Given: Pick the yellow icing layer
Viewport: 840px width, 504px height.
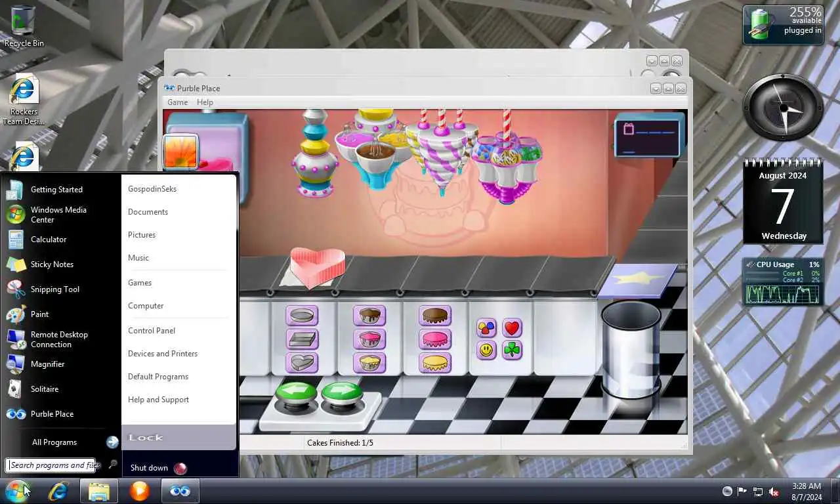Looking at the screenshot, I should click(x=434, y=363).
